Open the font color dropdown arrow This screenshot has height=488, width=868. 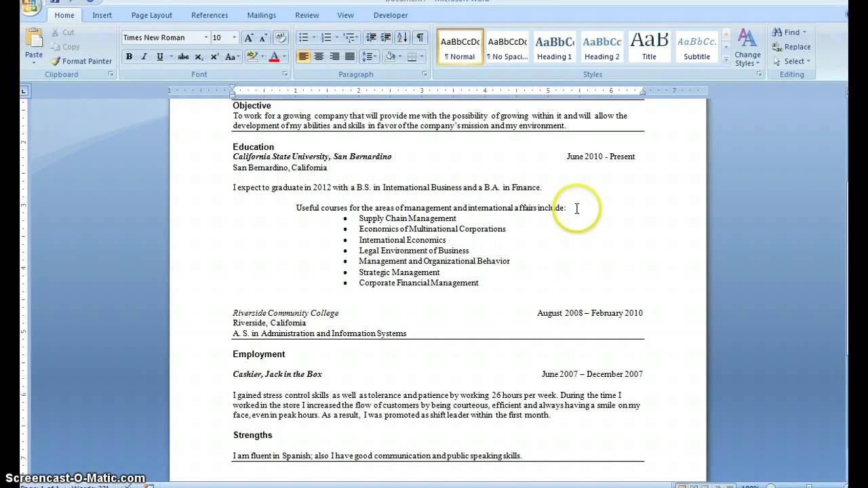click(x=285, y=57)
